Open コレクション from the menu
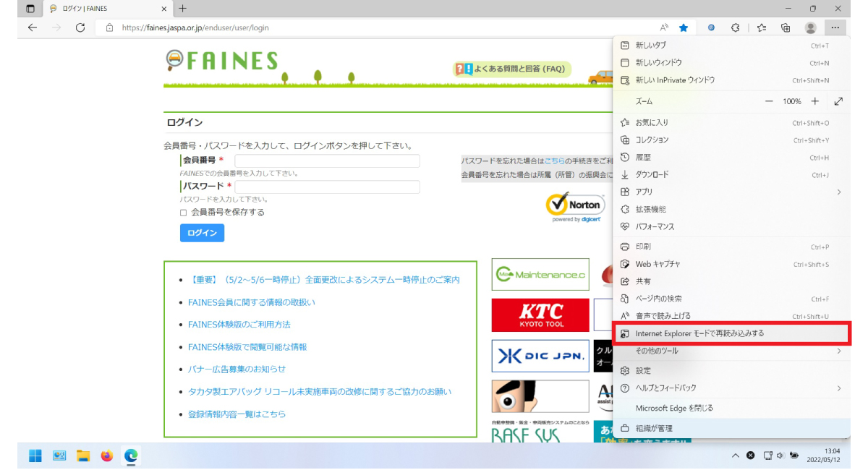The height and width of the screenshot is (470, 868). (x=731, y=140)
